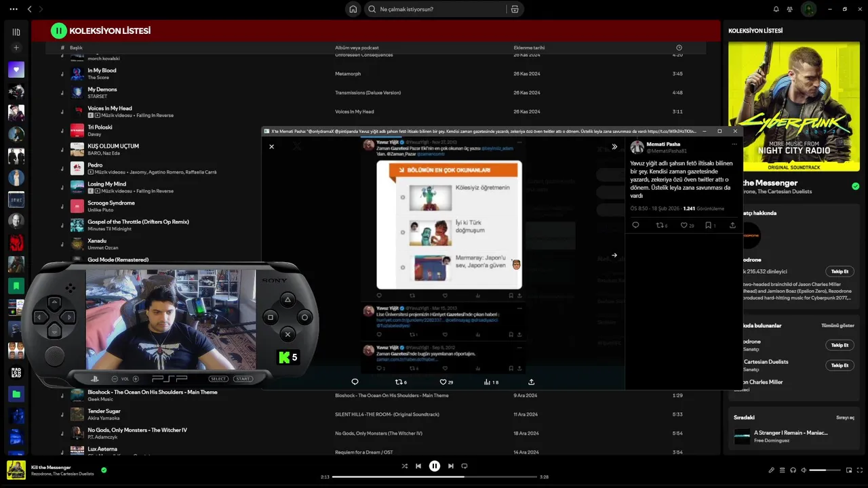Open the user profile avatar menu
The image size is (868, 488).
pyautogui.click(x=808, y=9)
